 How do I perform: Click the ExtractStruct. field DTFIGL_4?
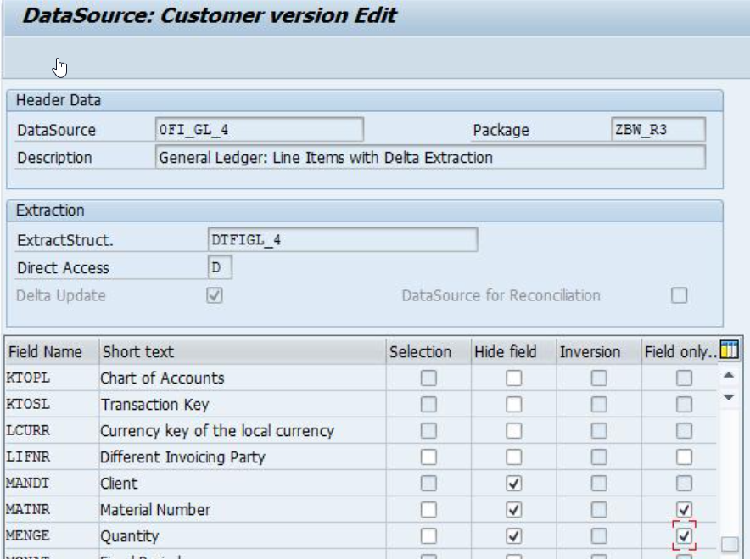(343, 239)
